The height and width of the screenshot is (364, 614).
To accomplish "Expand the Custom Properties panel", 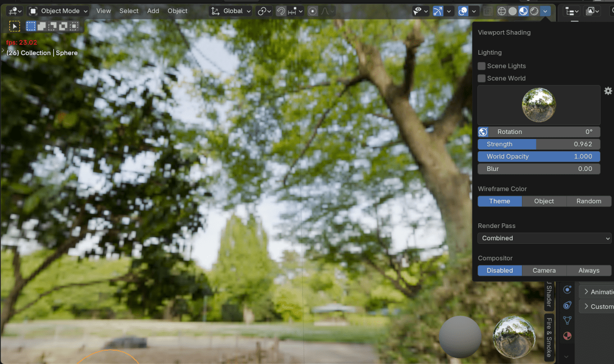I will (596, 307).
